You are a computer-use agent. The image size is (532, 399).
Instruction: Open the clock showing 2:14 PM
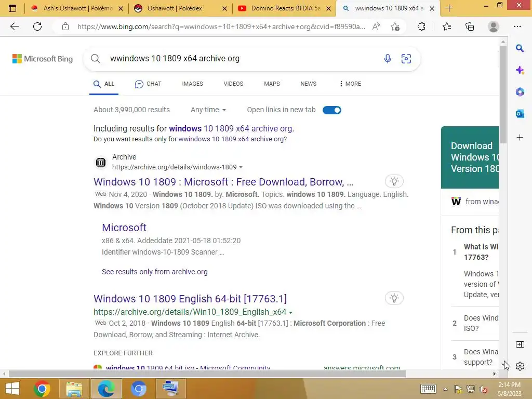(509, 389)
